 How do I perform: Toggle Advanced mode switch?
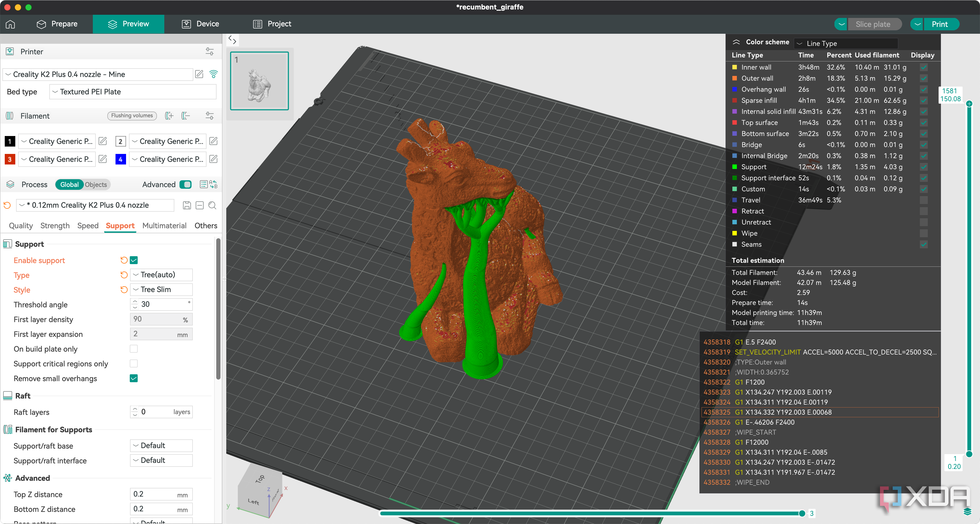[186, 185]
